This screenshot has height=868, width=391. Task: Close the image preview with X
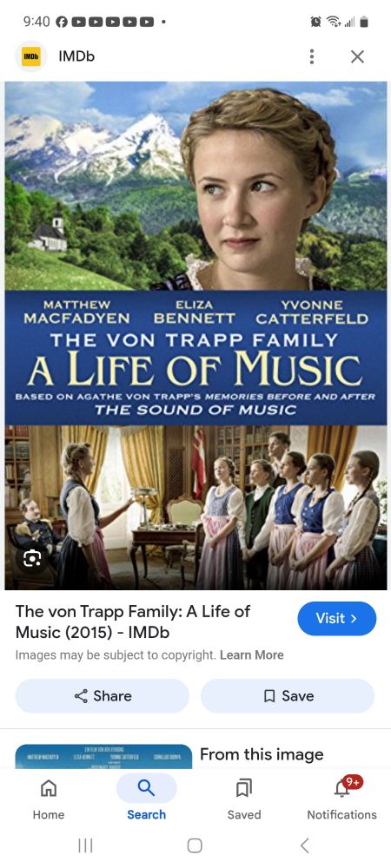coord(358,56)
